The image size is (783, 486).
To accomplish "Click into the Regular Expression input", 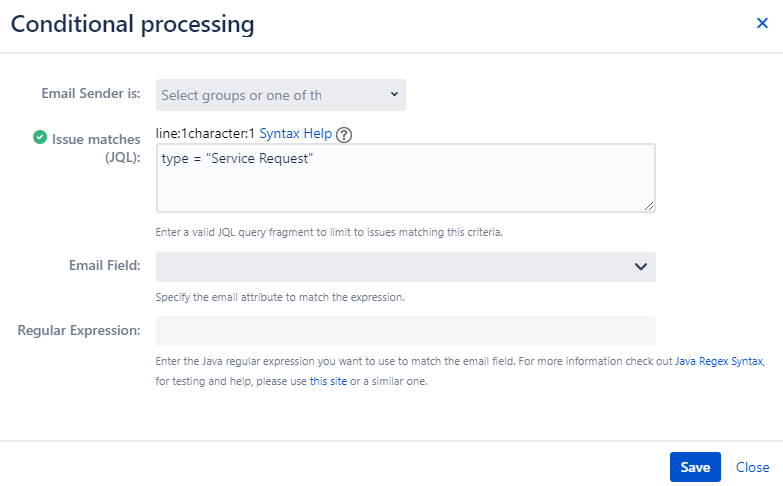I will pyautogui.click(x=405, y=331).
